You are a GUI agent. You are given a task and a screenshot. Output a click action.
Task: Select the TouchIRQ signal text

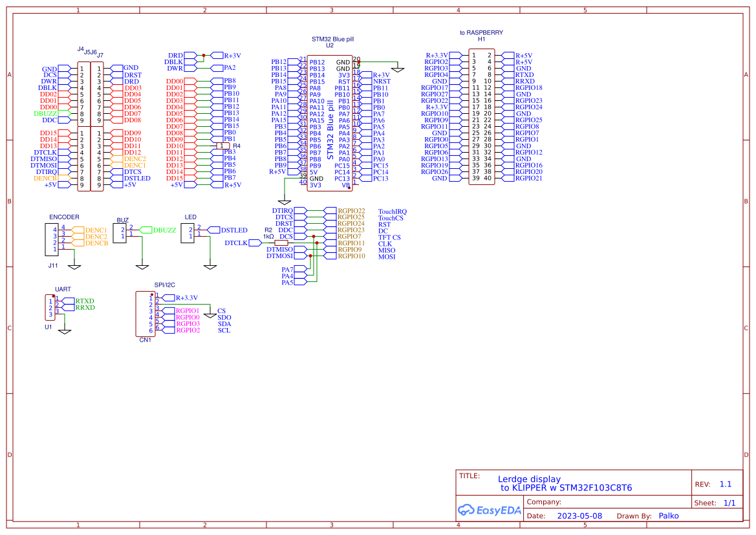393,210
